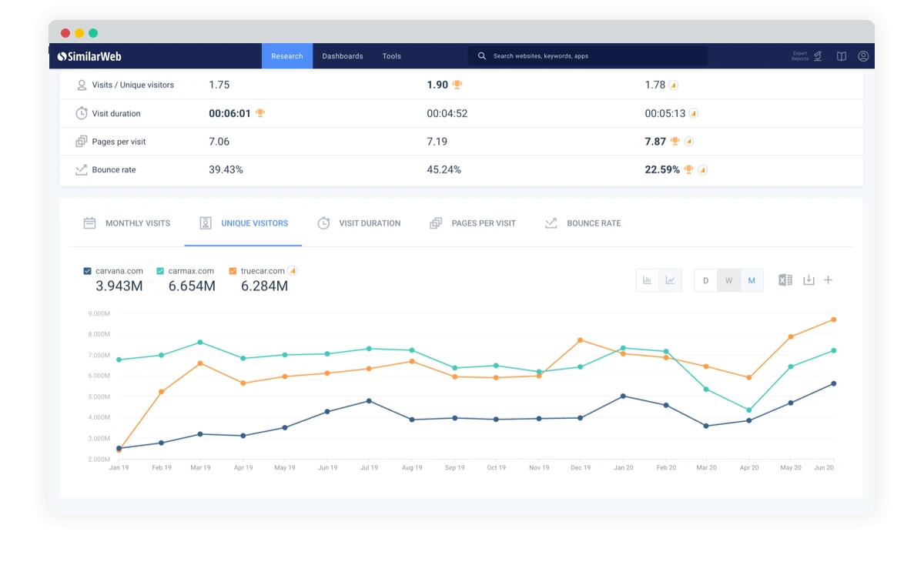Click the trophy icon next to 1.90

[x=457, y=85]
